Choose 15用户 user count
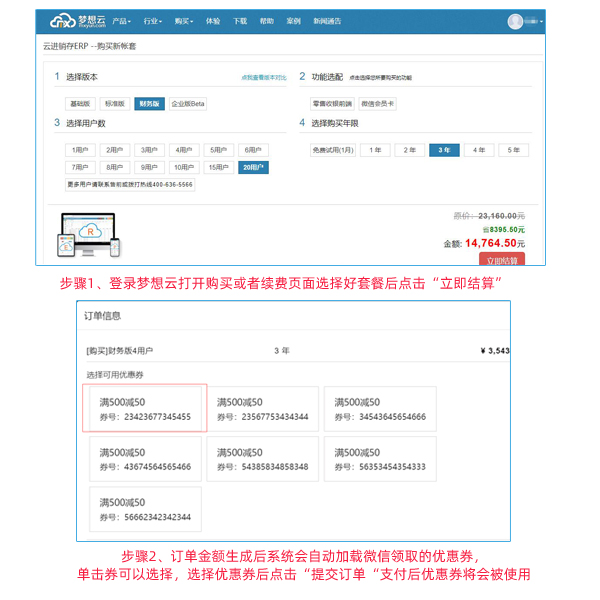600x600 pixels. tap(218, 167)
